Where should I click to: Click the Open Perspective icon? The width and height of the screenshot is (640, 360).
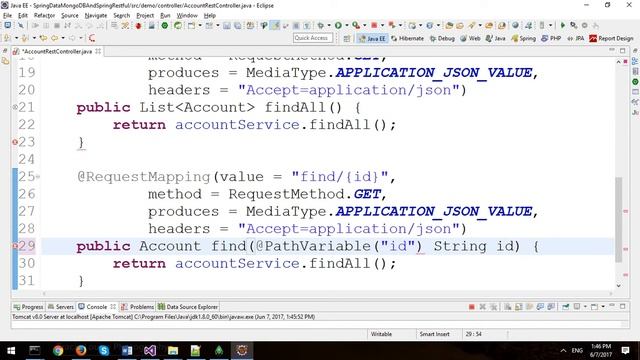(347, 38)
